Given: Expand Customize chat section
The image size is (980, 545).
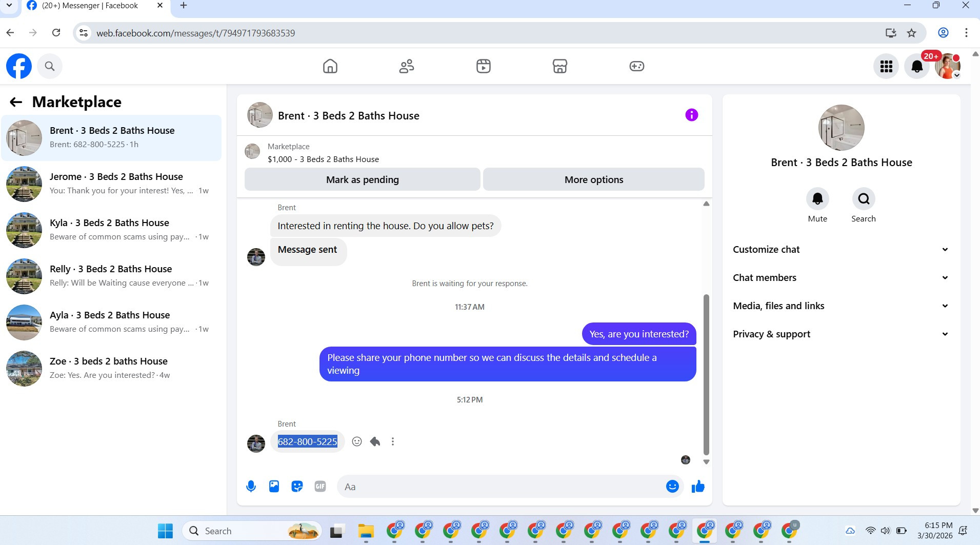Looking at the screenshot, I should (841, 250).
